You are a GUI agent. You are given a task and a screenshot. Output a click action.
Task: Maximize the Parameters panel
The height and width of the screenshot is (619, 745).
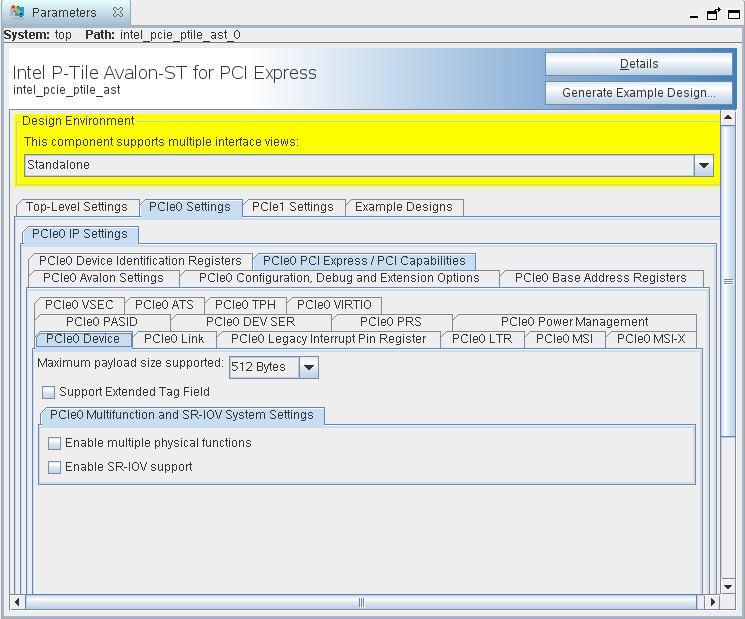pyautogui.click(x=734, y=14)
